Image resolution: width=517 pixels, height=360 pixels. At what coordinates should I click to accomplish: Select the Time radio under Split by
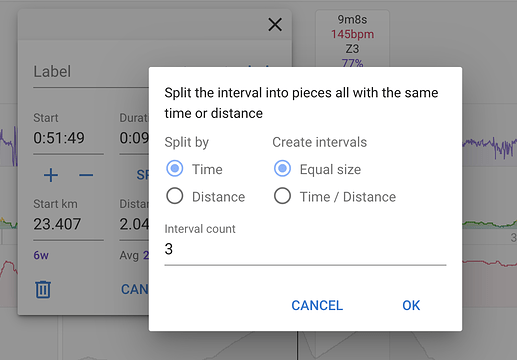pos(175,169)
